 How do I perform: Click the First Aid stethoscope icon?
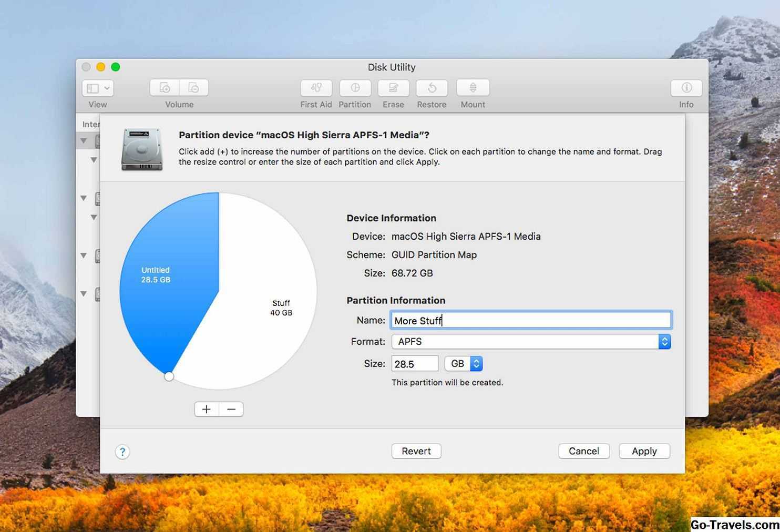coord(316,88)
